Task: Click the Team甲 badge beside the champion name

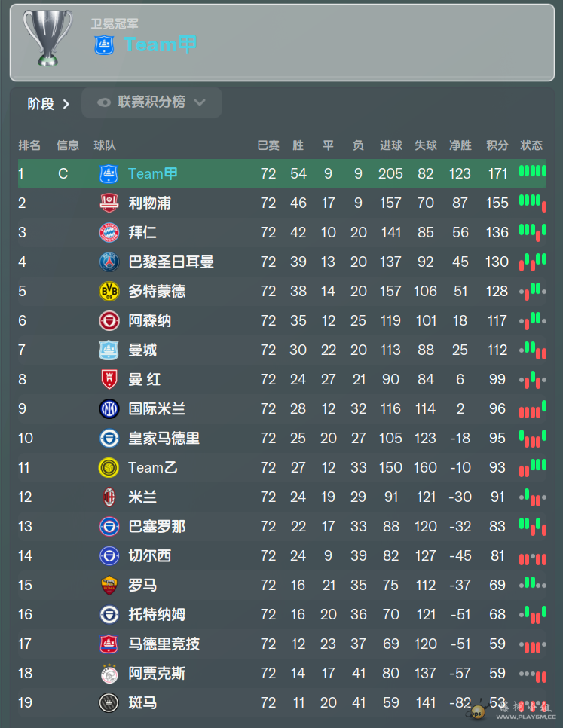Action: tap(105, 45)
